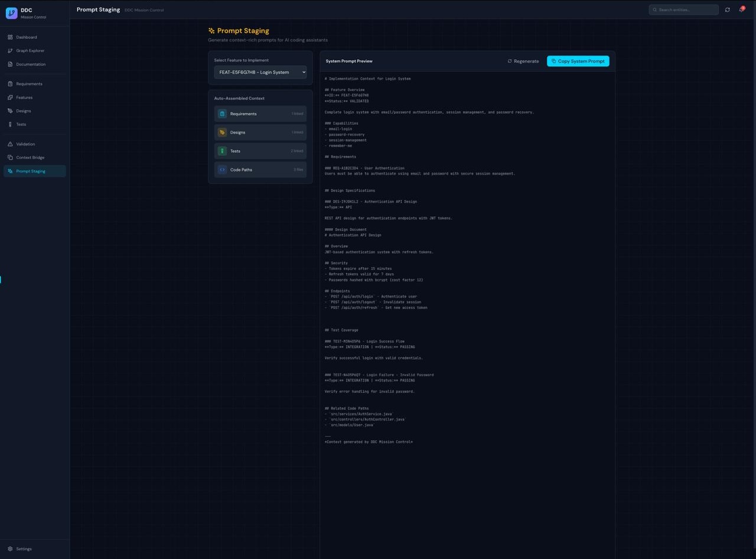756x559 pixels.
Task: Open the Tests sidebar item
Action: click(21, 125)
